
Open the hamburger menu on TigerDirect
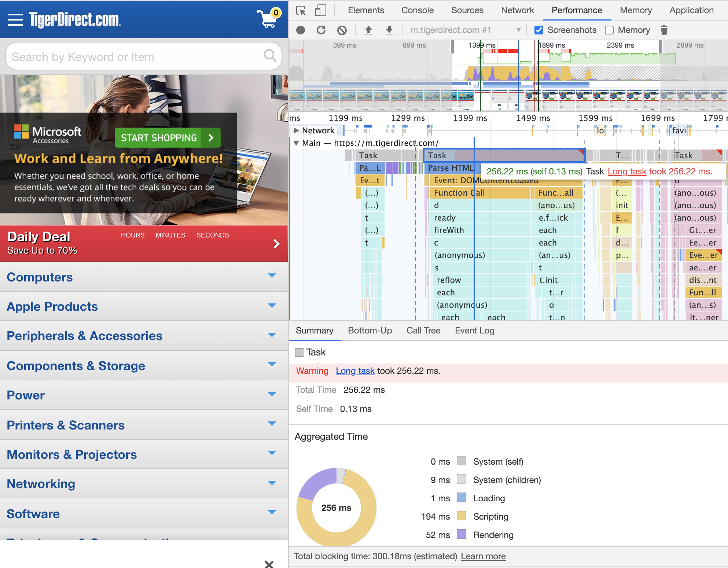click(15, 20)
